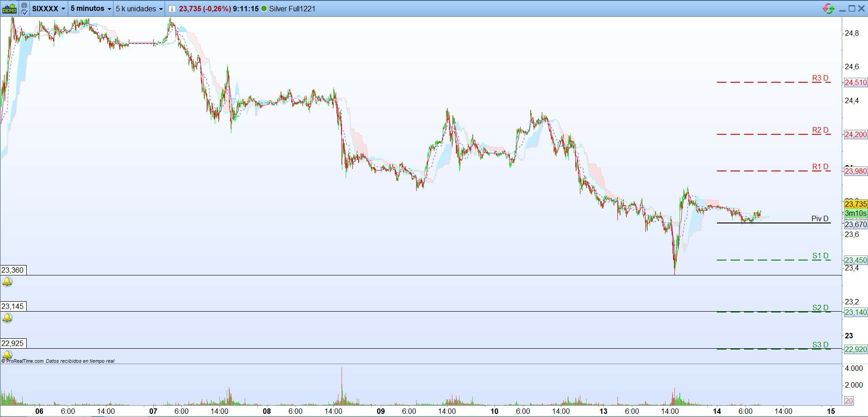Click the 22,920 price tag
Image resolution: width=868 pixels, height=417 pixels.
856,349
